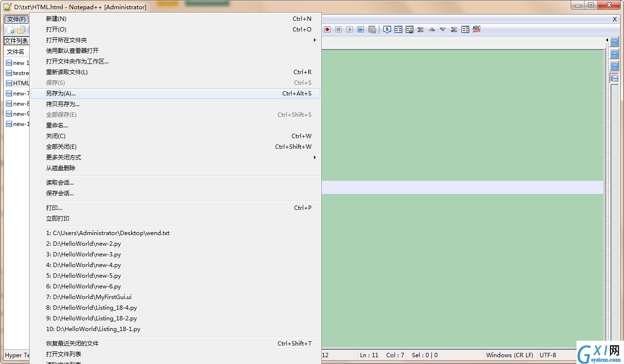Choose 打开(O) menu entry
624x364 pixels.
(175, 30)
